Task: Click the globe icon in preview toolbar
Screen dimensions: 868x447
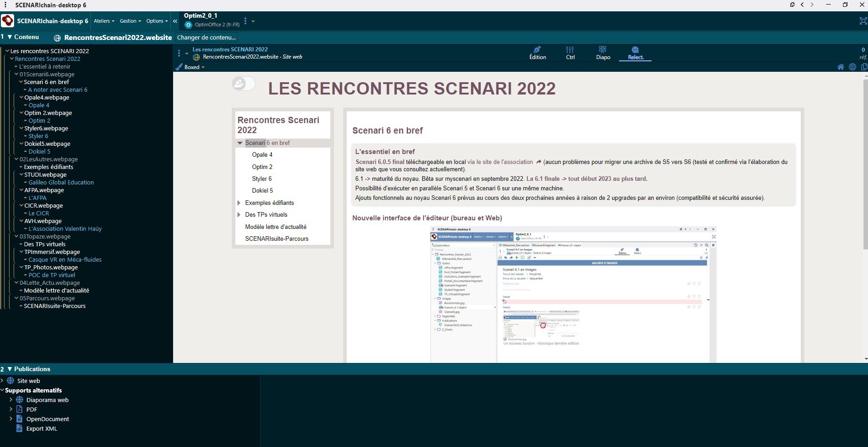Action: [852, 67]
